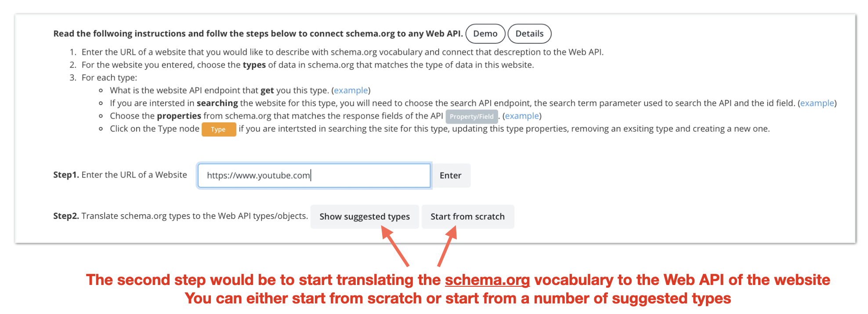The height and width of the screenshot is (314, 868).
Task: Click instruction one about entering the URL
Action: [342, 52]
